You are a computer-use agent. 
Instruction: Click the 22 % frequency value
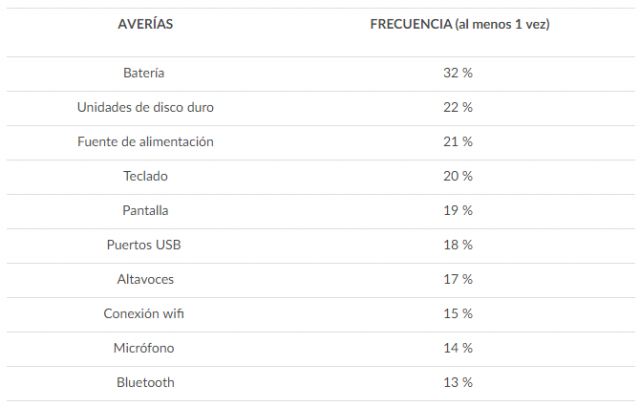click(458, 107)
